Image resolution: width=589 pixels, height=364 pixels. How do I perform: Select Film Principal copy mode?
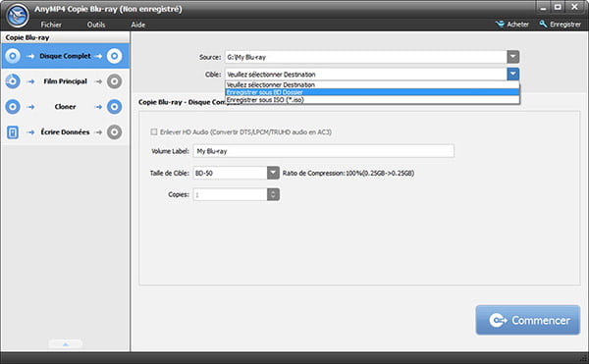pyautogui.click(x=66, y=81)
